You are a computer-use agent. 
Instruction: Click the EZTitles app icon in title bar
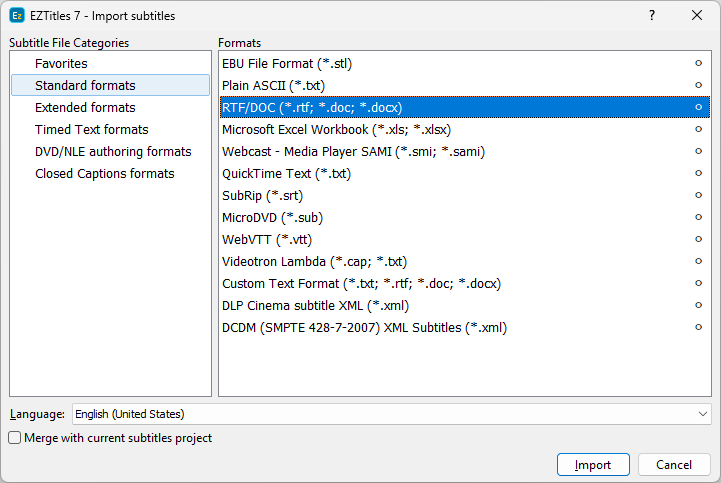coord(17,15)
